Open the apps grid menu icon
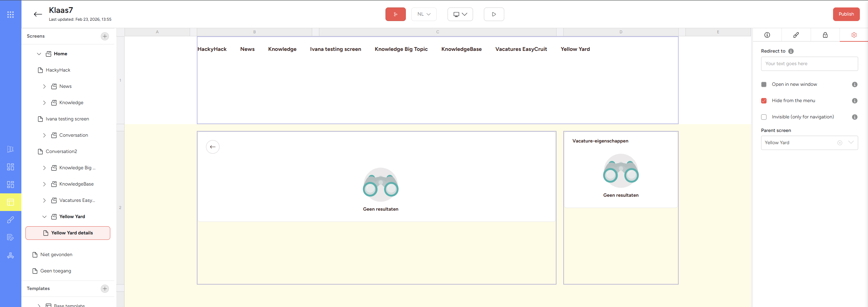 (11, 14)
